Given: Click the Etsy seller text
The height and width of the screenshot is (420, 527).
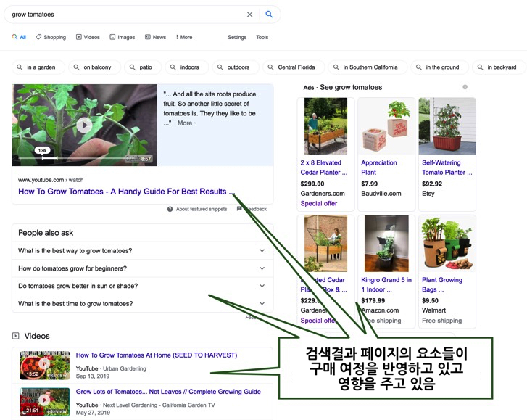Looking at the screenshot, I should (428, 194).
